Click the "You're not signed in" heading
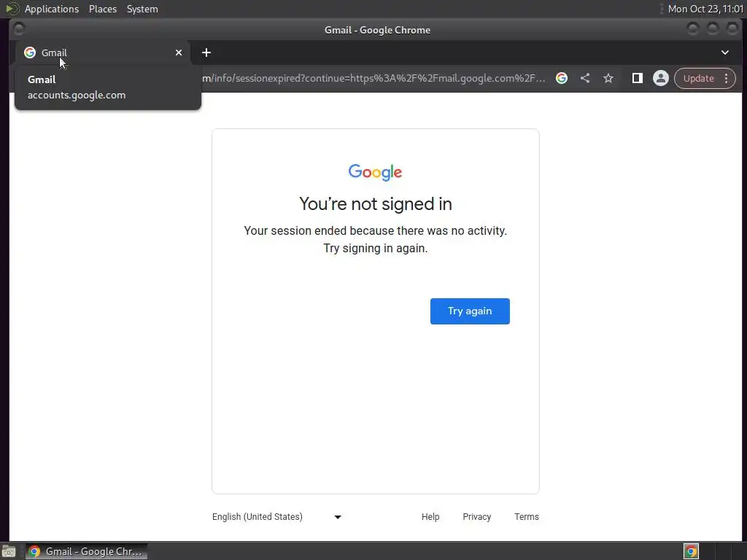Viewport: 747px width, 560px height. pos(376,204)
